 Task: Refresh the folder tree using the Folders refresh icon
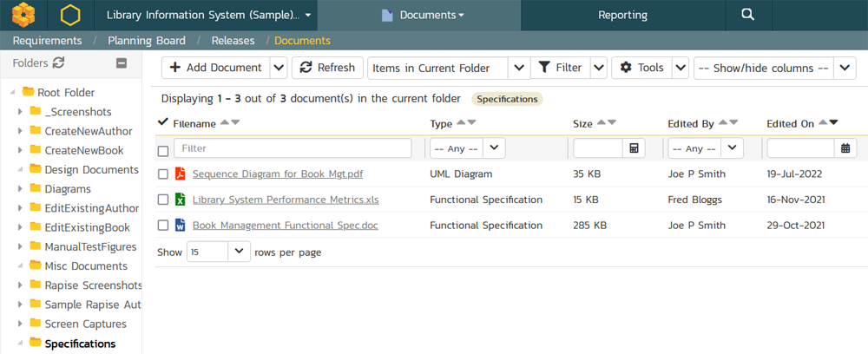pos(58,62)
